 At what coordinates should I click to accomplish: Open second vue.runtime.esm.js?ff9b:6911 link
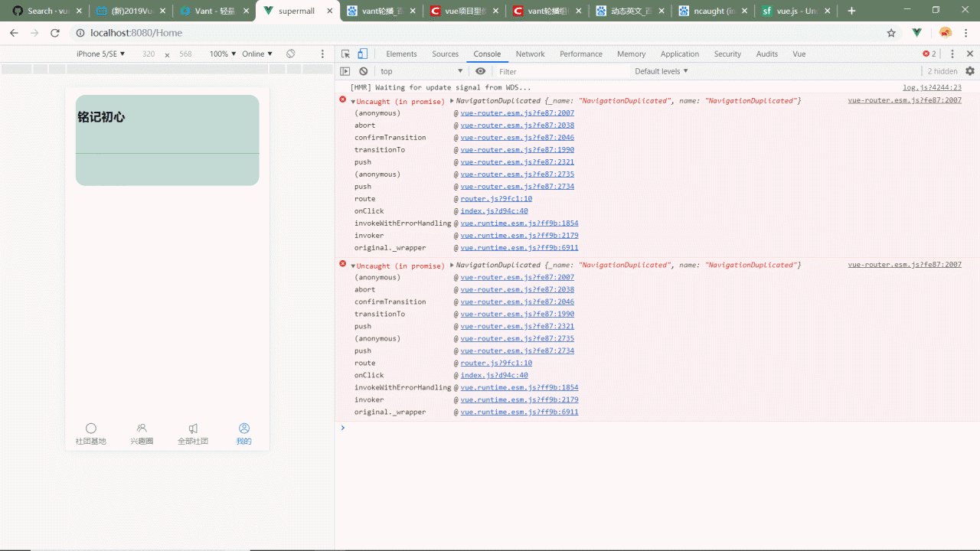coord(519,412)
